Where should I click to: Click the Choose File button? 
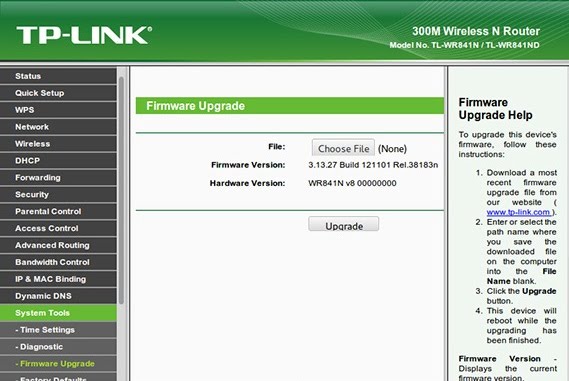coord(343,148)
